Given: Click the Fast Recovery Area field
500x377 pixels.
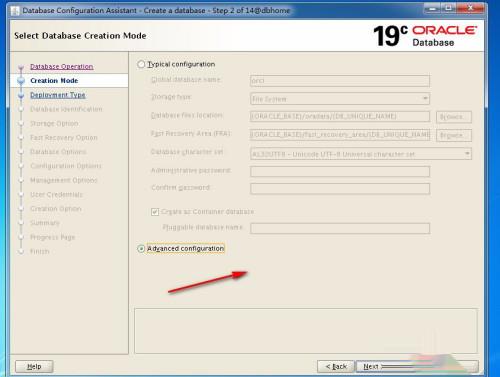Looking at the screenshot, I should pos(340,135).
